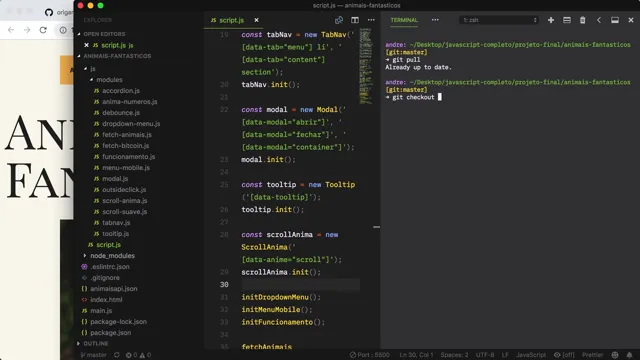Open menu-mobile.js file
This screenshot has height=360, width=640.
pos(126,168)
